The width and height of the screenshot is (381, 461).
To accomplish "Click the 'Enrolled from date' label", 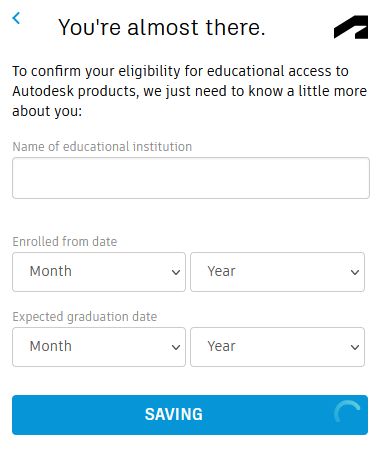I will point(65,242).
